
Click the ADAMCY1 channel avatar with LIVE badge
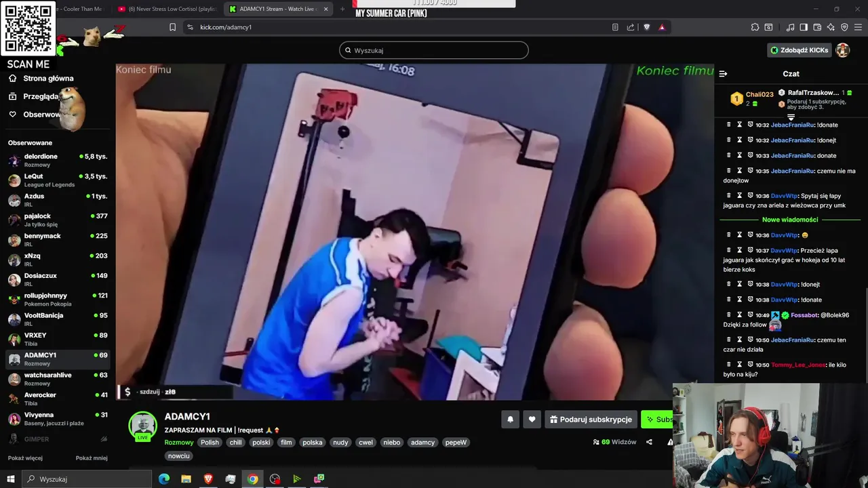pyautogui.click(x=143, y=426)
